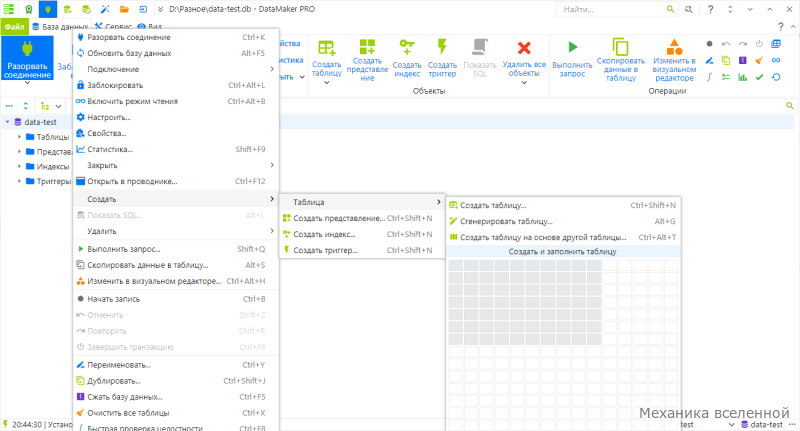
Task: Click the orange open folder icon in title bar
Action: (x=124, y=9)
